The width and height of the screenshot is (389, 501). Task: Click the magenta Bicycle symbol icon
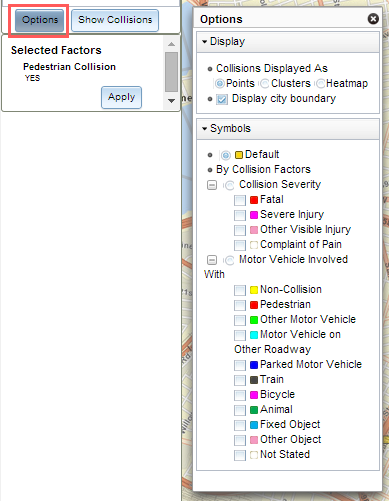coord(254,395)
